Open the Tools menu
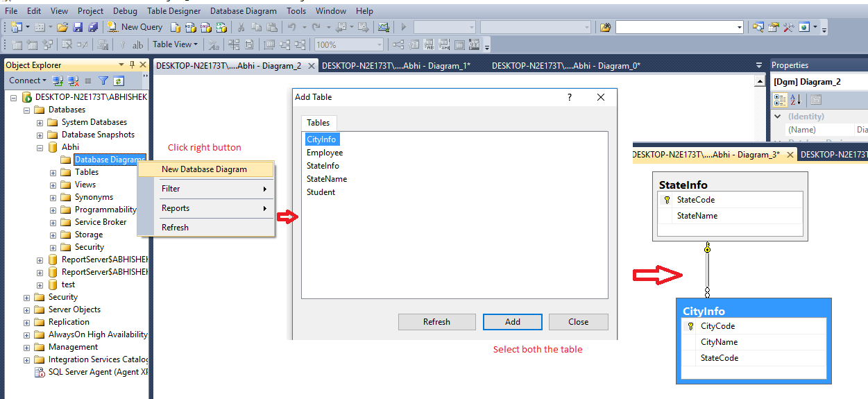The image size is (868, 399). tap(296, 11)
